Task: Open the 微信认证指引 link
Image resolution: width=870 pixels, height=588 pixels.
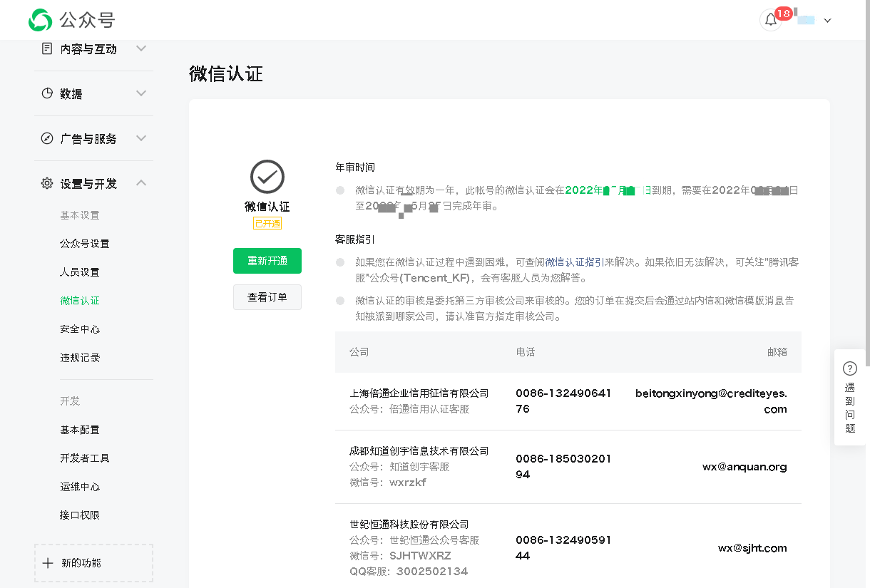Action: tap(575, 262)
